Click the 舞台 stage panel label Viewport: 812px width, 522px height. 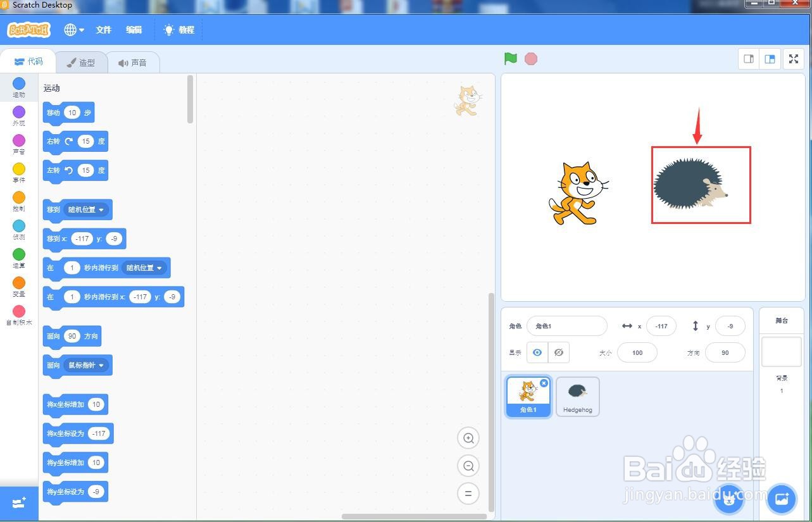click(782, 321)
